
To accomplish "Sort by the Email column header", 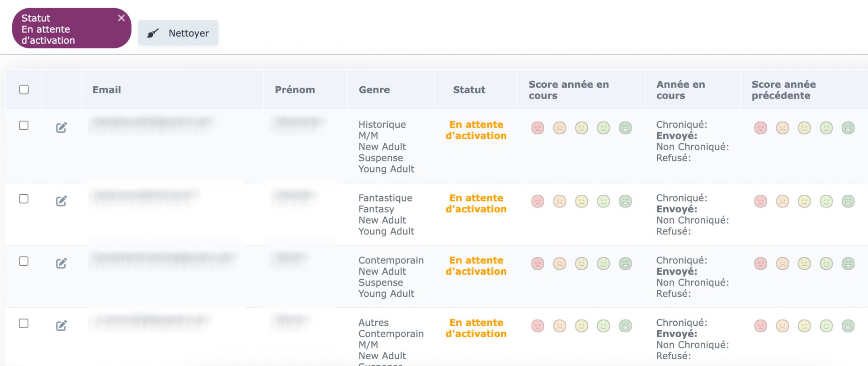I will (x=107, y=89).
